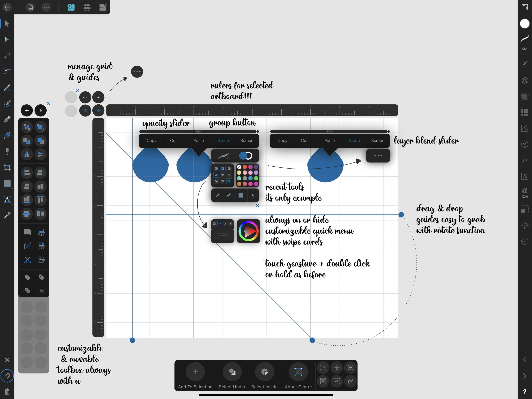Image resolution: width=532 pixels, height=399 pixels.
Task: Select the Screen blend mode tab
Action: click(x=247, y=140)
